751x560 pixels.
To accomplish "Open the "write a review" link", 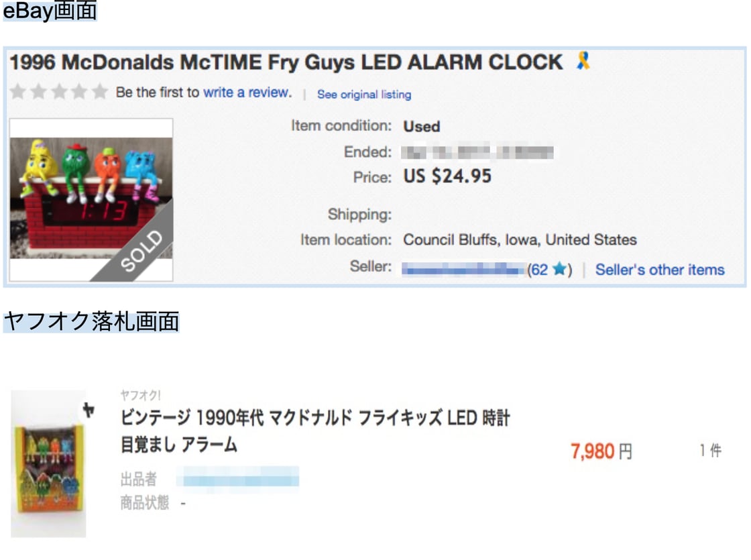I will (247, 93).
